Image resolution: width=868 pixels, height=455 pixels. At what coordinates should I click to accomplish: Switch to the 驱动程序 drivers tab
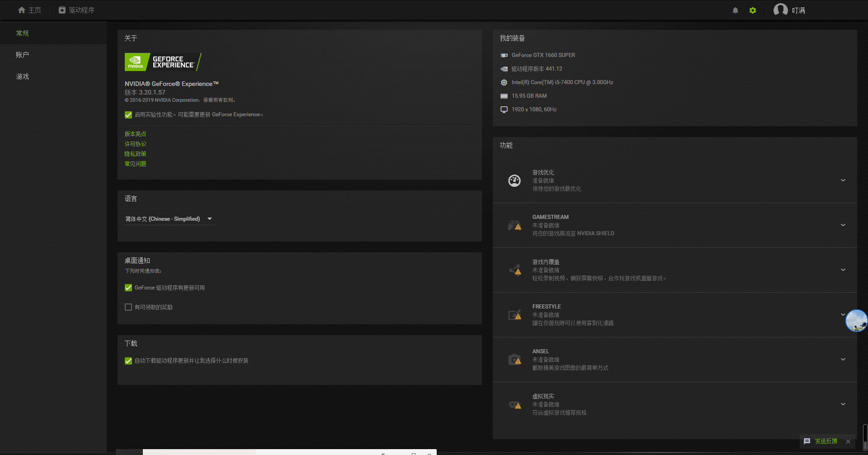76,10
